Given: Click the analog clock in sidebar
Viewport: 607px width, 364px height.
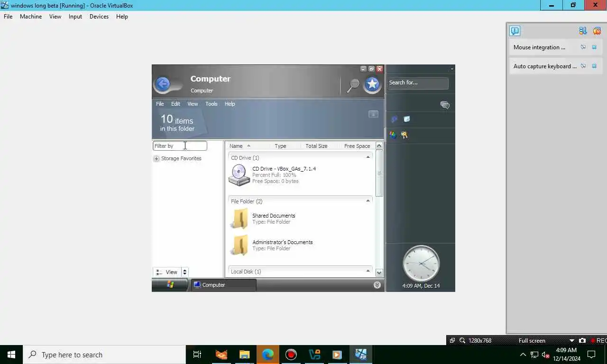Looking at the screenshot, I should point(421,264).
